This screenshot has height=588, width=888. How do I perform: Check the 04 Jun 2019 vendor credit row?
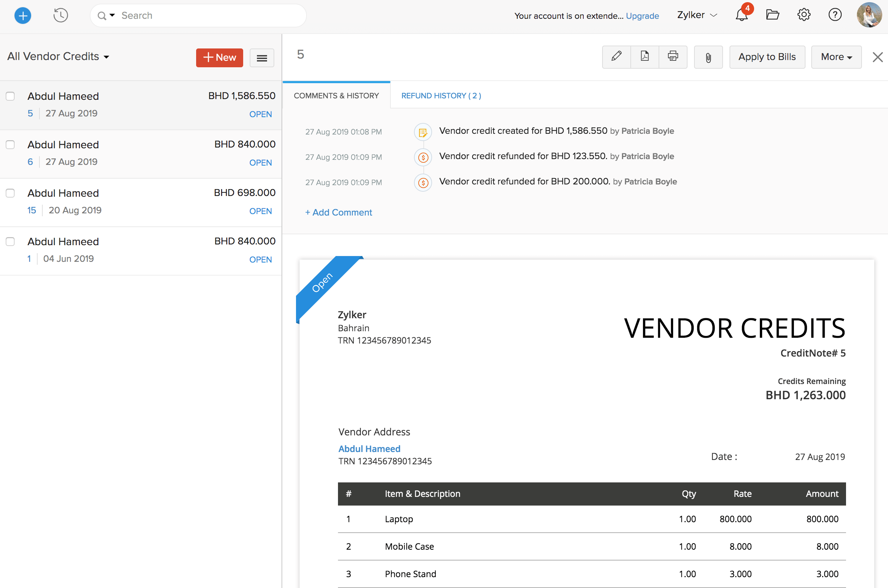pyautogui.click(x=10, y=242)
